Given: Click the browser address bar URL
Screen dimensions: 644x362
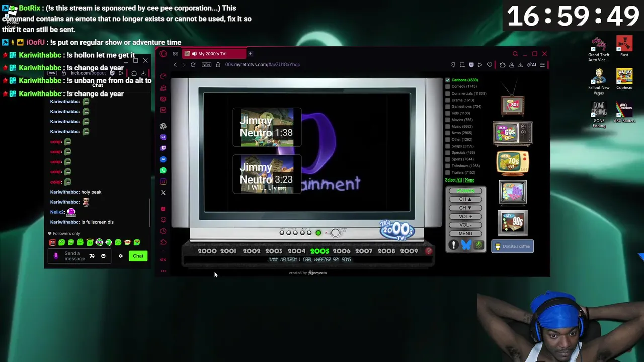Looking at the screenshot, I should tap(263, 65).
